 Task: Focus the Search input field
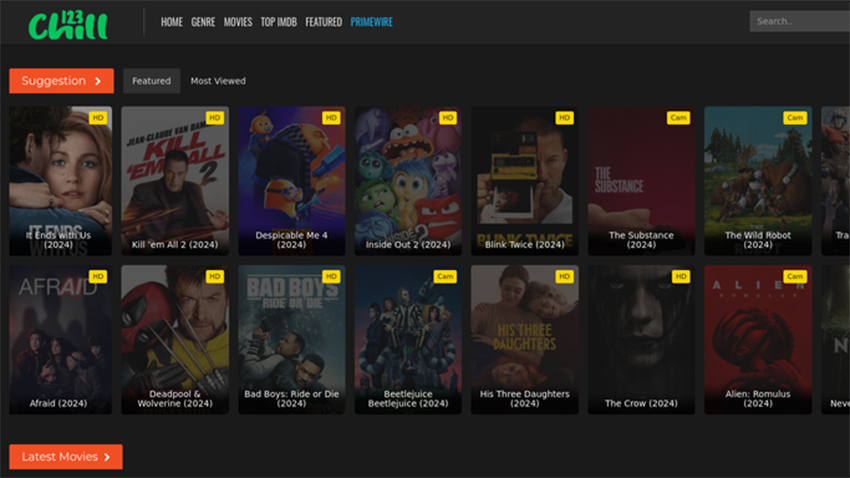800,21
